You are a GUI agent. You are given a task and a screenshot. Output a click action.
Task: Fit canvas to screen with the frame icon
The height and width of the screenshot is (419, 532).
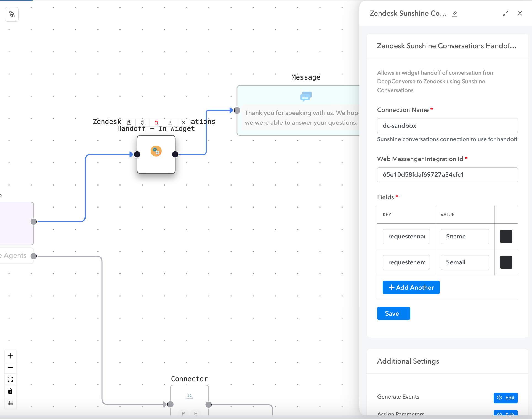tap(10, 379)
